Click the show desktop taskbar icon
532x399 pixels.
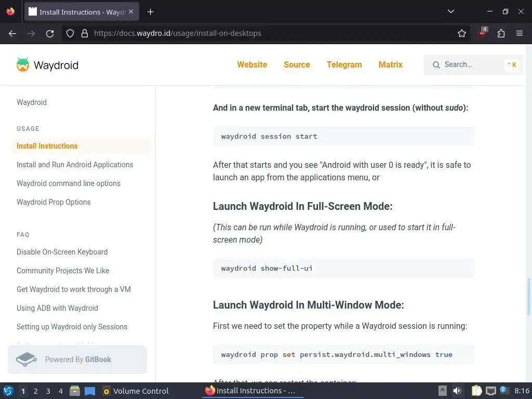tap(90, 391)
